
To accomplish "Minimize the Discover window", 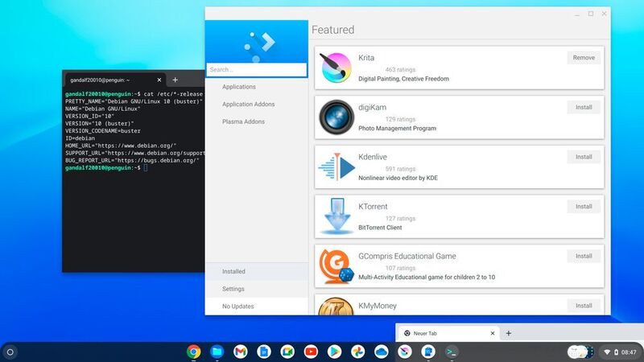I will tap(577, 14).
